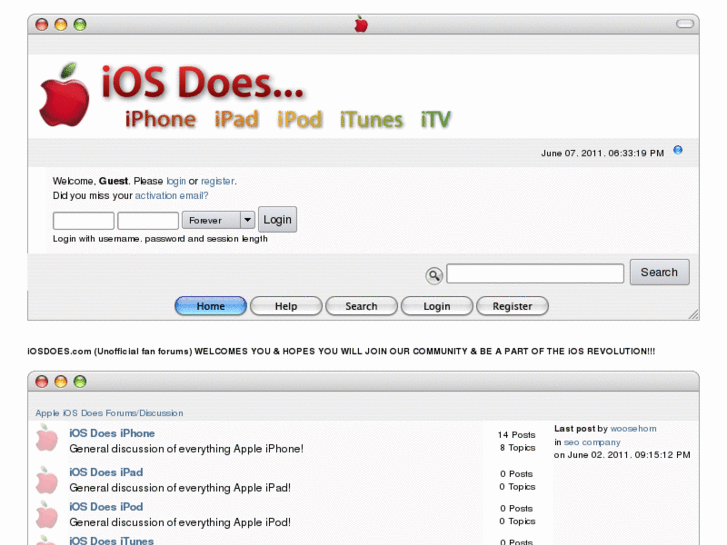The height and width of the screenshot is (545, 727).
Task: Click the date text June 07, 2011
Action: [x=602, y=153]
